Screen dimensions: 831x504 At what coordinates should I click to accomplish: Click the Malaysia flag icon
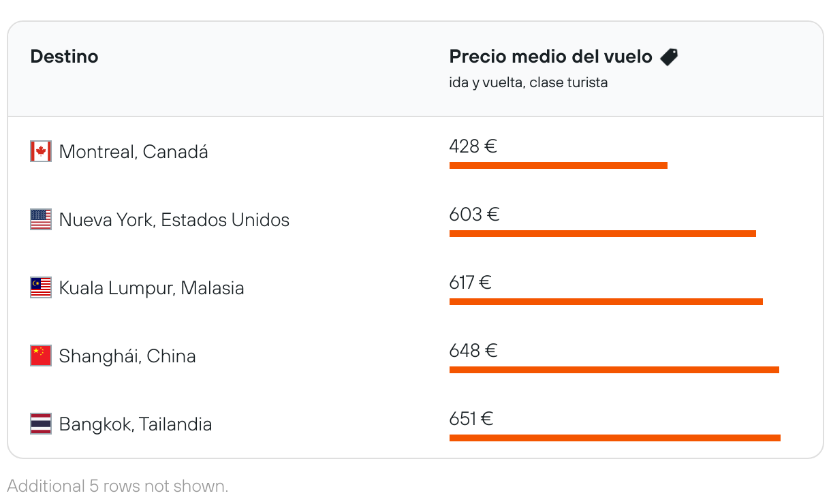41,287
